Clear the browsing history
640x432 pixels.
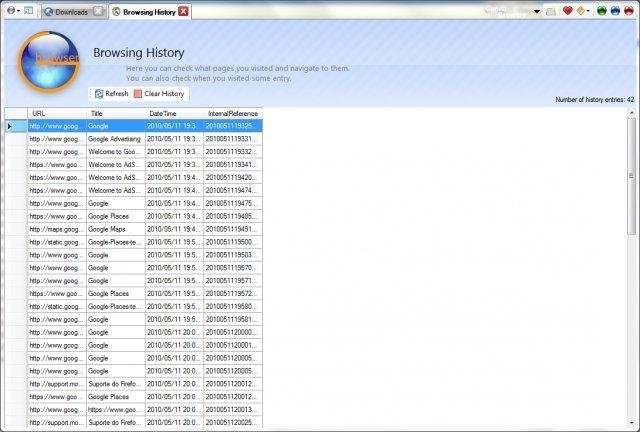coord(159,94)
